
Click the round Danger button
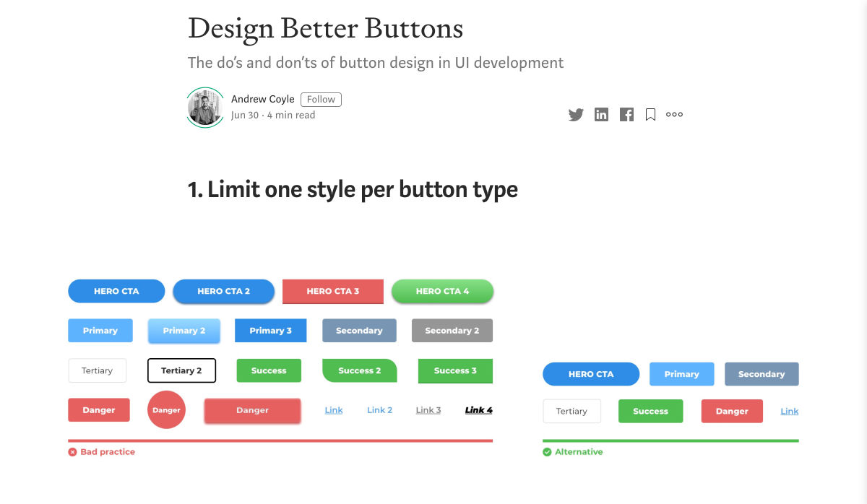tap(166, 410)
